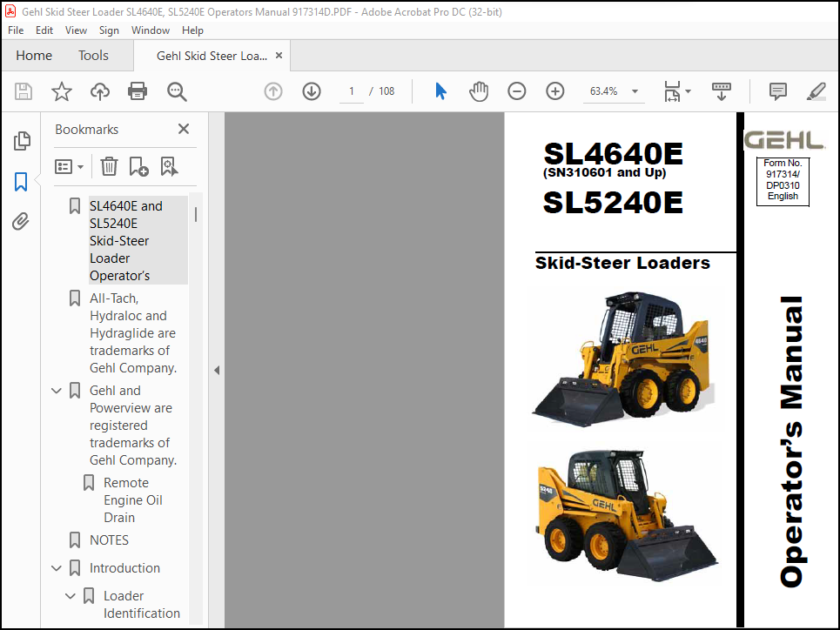The image size is (840, 630).
Task: Click the scrolling mode keyboard icon
Action: 721,91
